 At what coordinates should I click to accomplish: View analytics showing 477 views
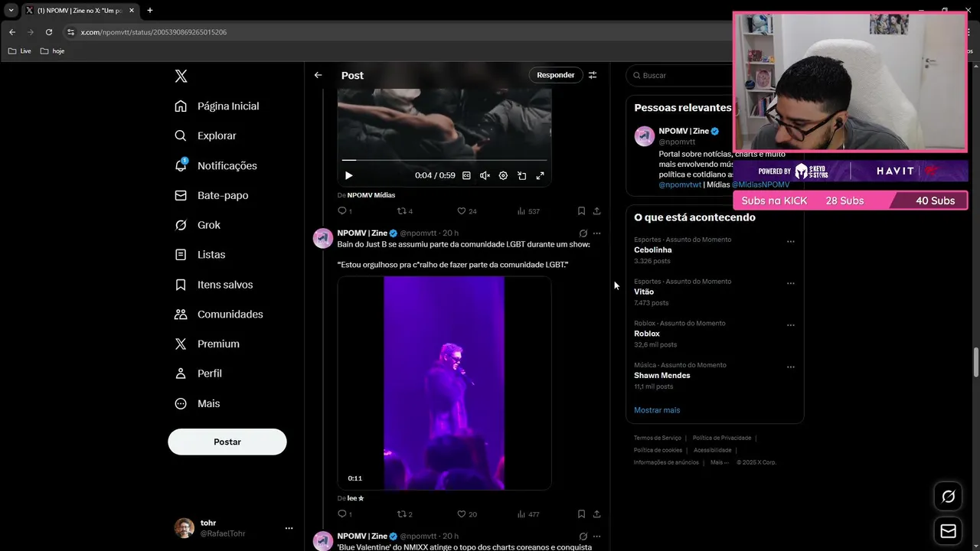(x=528, y=514)
